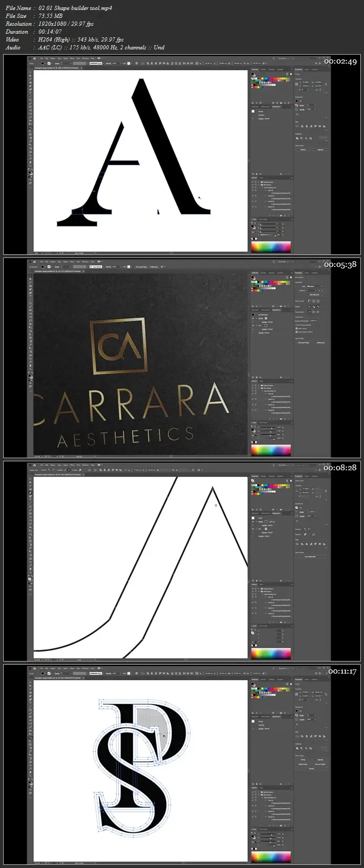Open Artboard selector dropdown, 00:05:38 frame

[311, 291]
